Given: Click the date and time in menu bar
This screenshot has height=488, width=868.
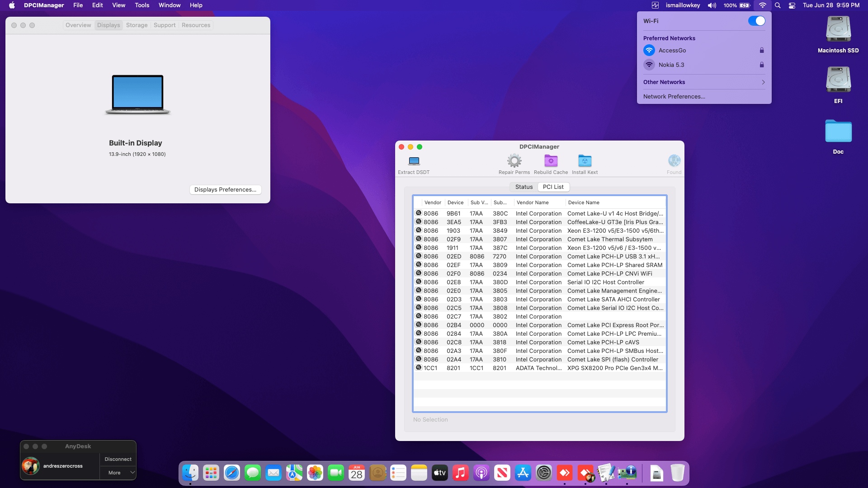Looking at the screenshot, I should coord(831,5).
